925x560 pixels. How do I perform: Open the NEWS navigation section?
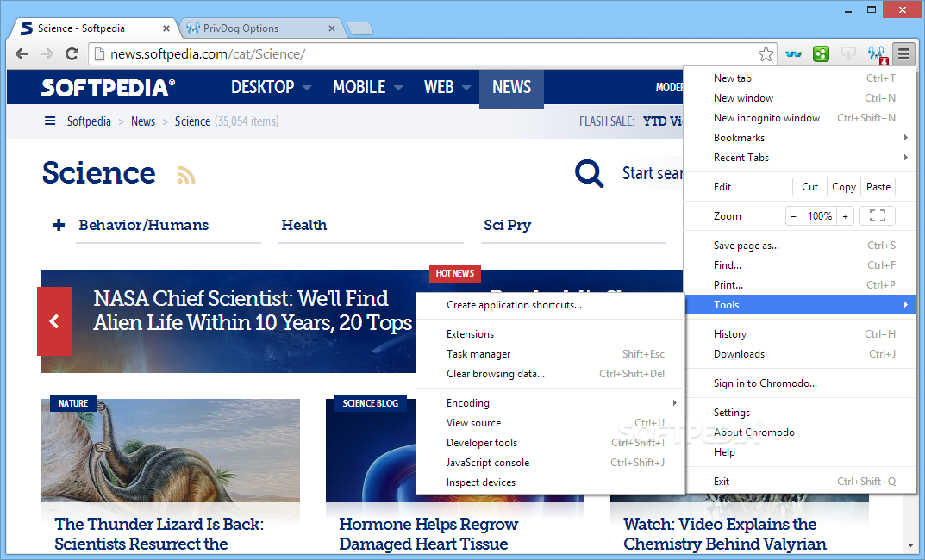pyautogui.click(x=511, y=88)
